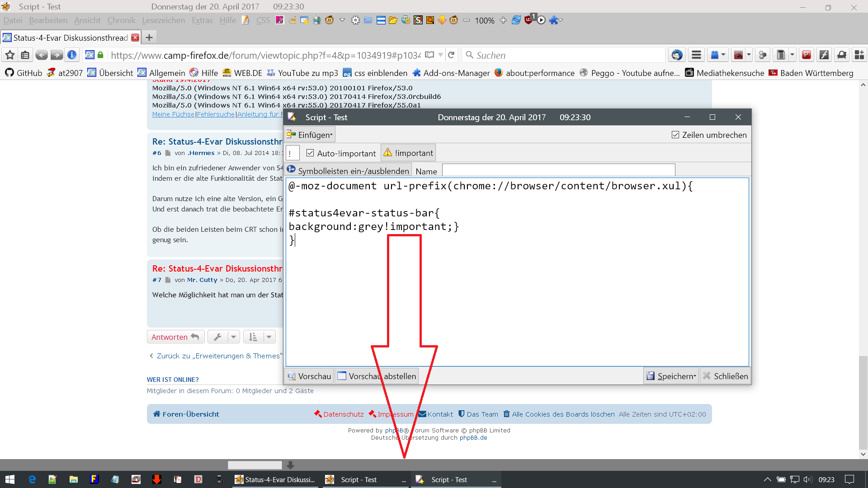The width and height of the screenshot is (868, 488).
Task: Open the Speichern dropdown menu
Action: (x=671, y=376)
